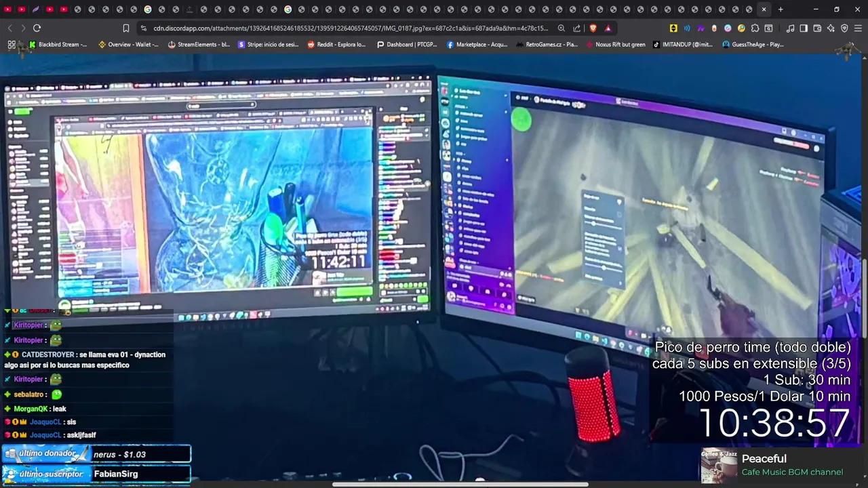Viewport: 868px width, 488px height.
Task: Open the Brave Shields lion icon
Action: [593, 28]
